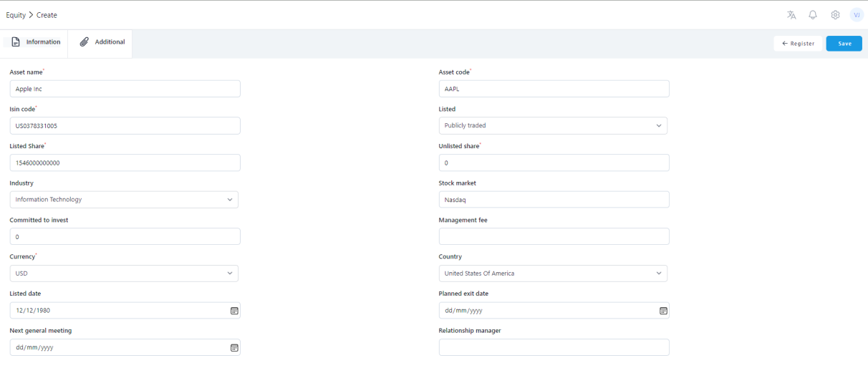
Task: Click the Asset code field
Action: click(554, 89)
